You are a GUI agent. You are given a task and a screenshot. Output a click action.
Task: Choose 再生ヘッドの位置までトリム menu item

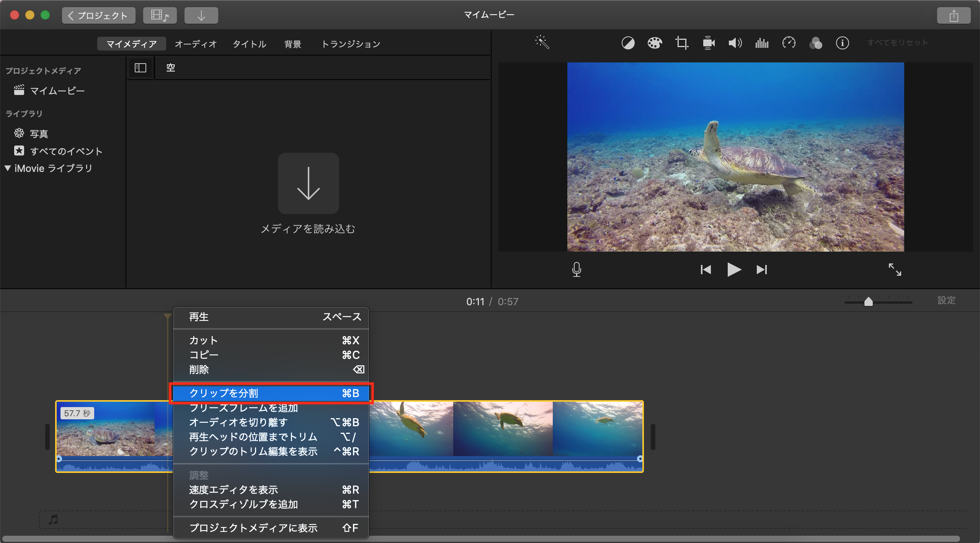pos(271,437)
